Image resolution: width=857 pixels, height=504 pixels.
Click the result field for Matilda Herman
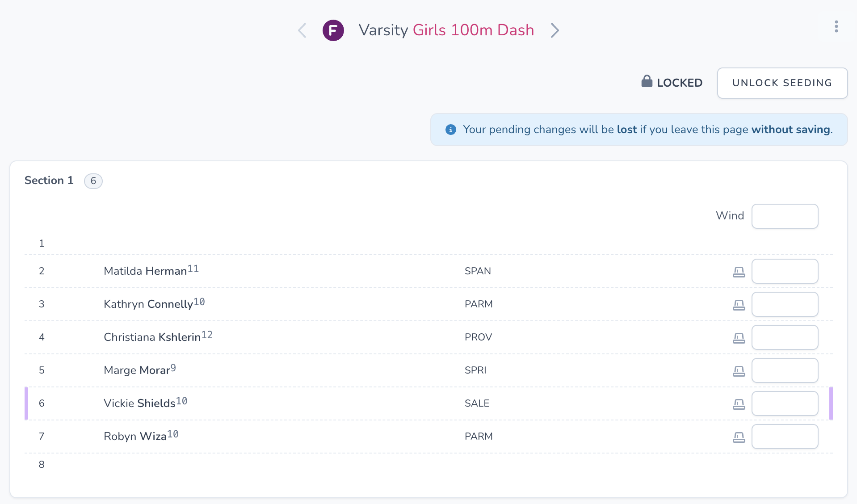(785, 271)
